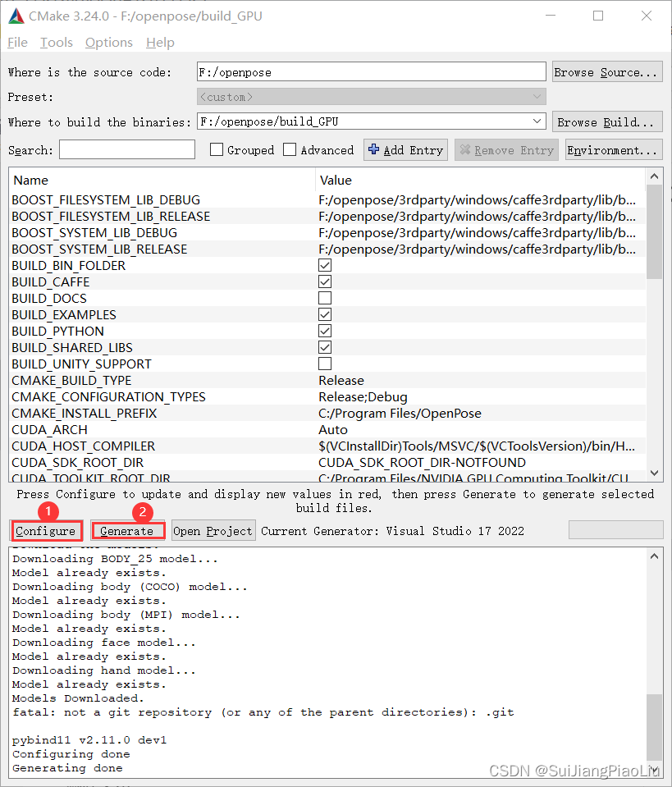Image resolution: width=672 pixels, height=787 pixels.
Task: Toggle BUILD_EXAMPLES checkbox
Action: pyautogui.click(x=325, y=314)
